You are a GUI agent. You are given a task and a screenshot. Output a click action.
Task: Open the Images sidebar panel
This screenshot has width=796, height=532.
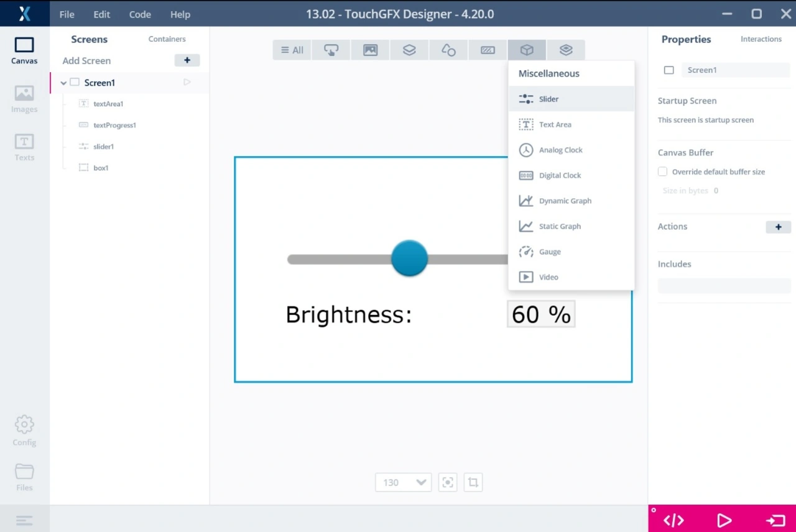(x=24, y=99)
